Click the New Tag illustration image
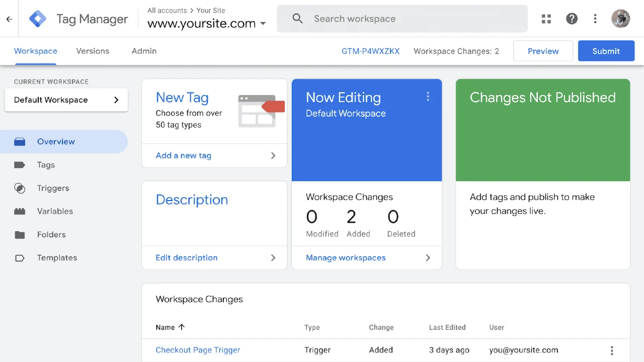The height and width of the screenshot is (362, 644). click(x=262, y=110)
